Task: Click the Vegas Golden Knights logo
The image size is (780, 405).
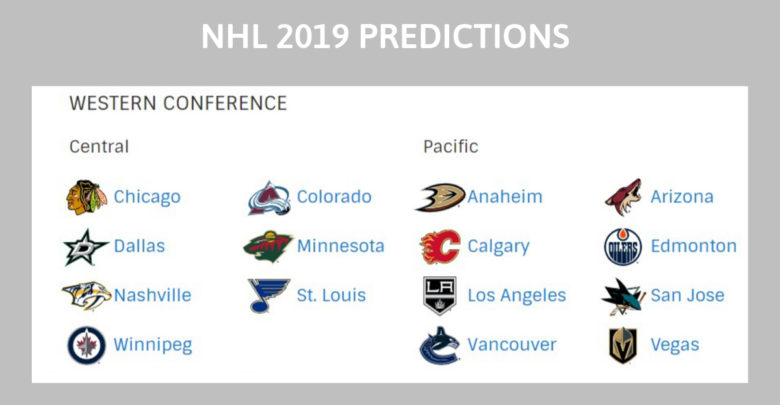Action: (623, 345)
